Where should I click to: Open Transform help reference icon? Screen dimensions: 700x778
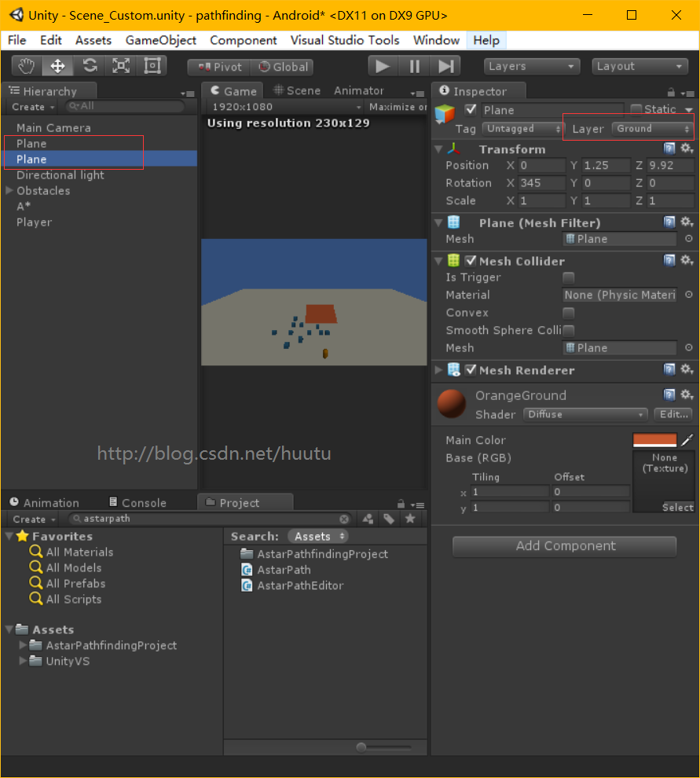pos(669,148)
